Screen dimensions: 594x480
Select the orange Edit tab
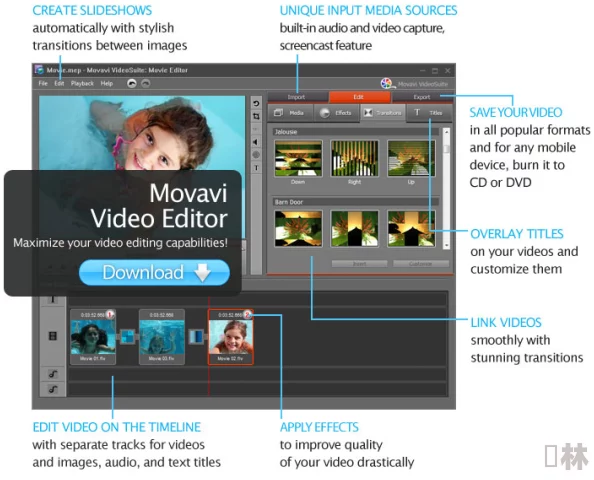(359, 97)
